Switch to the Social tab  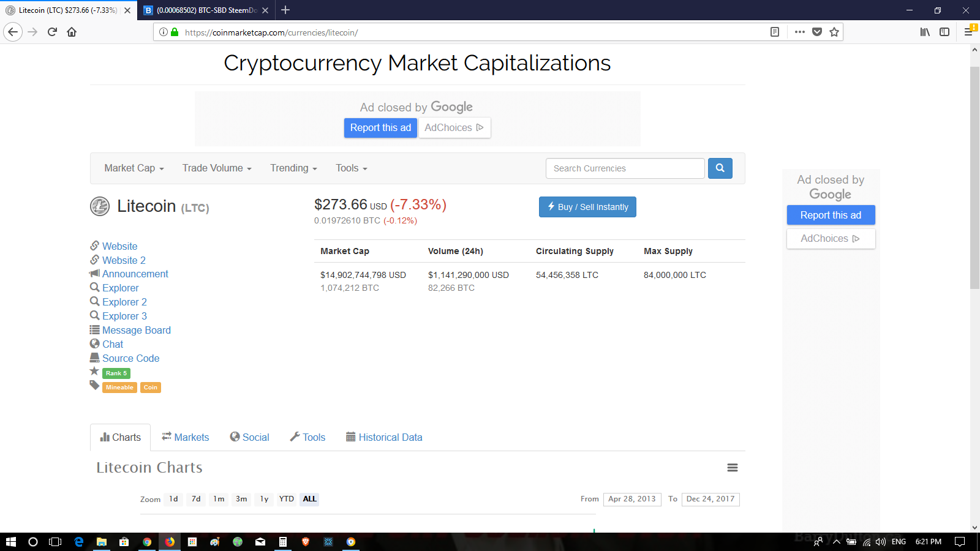tap(249, 437)
